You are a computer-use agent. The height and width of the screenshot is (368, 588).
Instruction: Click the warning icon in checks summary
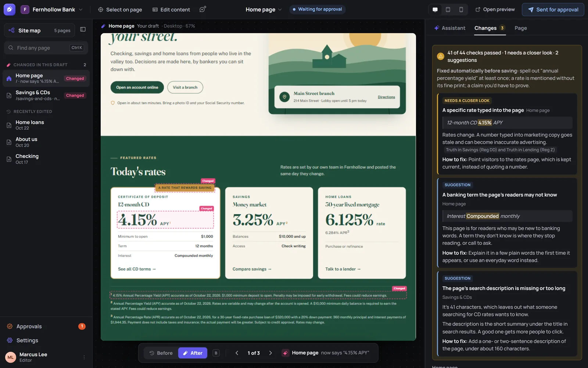tap(441, 56)
